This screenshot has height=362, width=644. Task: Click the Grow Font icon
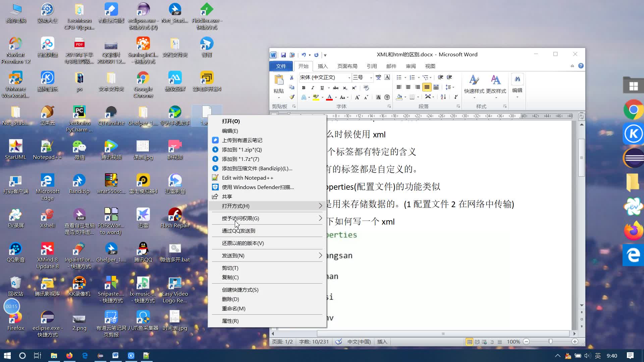pyautogui.click(x=357, y=97)
